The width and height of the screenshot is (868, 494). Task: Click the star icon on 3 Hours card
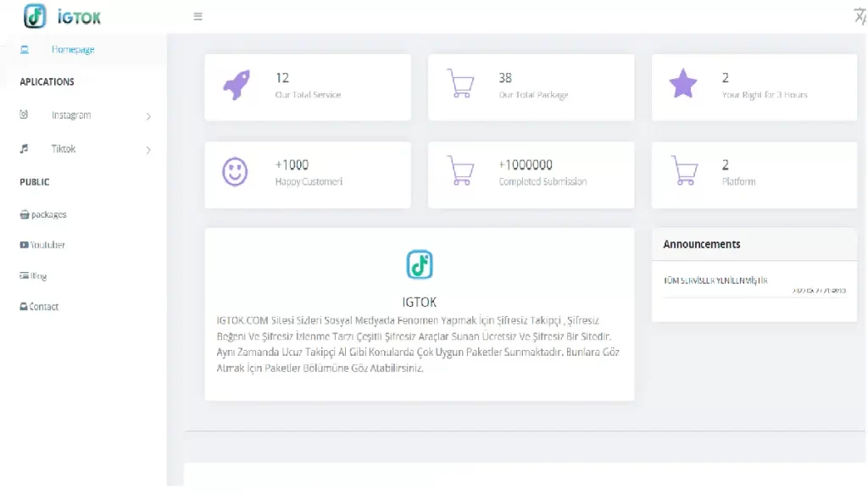683,83
